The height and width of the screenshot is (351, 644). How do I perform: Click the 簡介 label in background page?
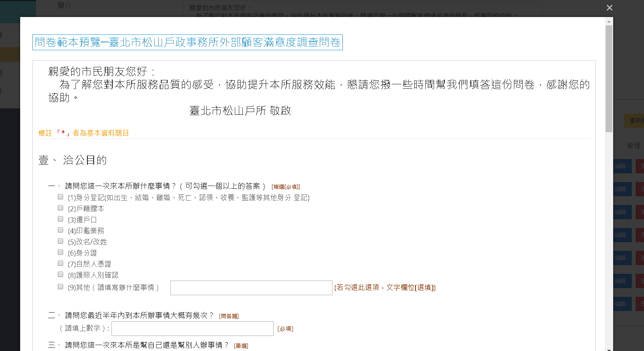point(64,5)
